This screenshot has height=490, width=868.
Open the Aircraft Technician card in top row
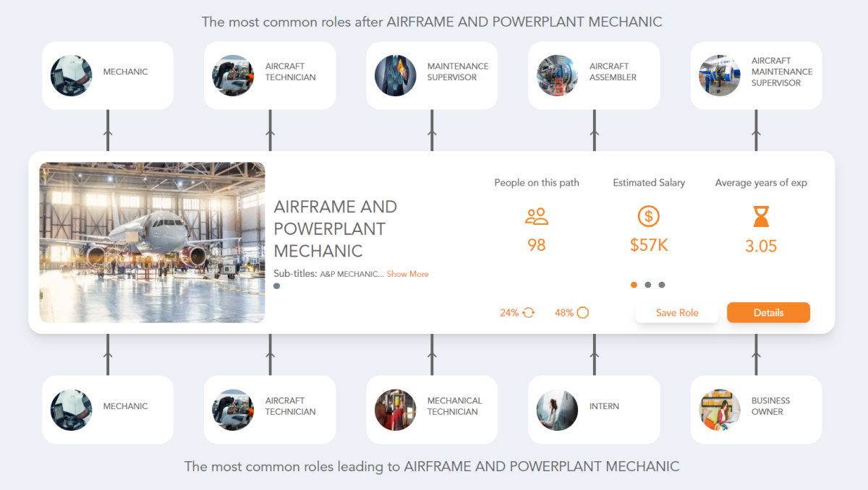pyautogui.click(x=269, y=75)
